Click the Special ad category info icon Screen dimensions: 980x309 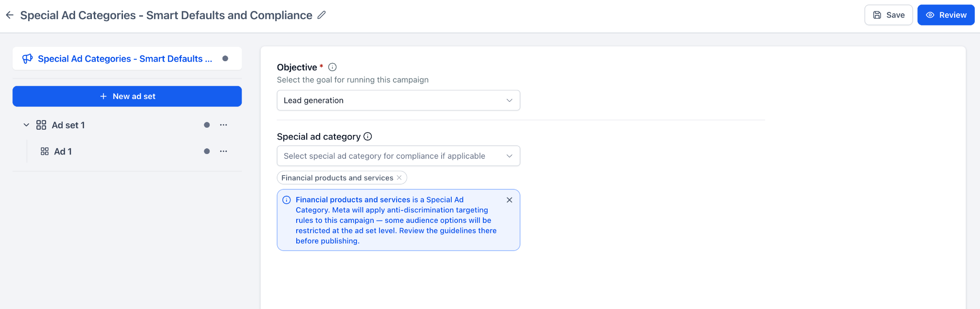pos(367,136)
